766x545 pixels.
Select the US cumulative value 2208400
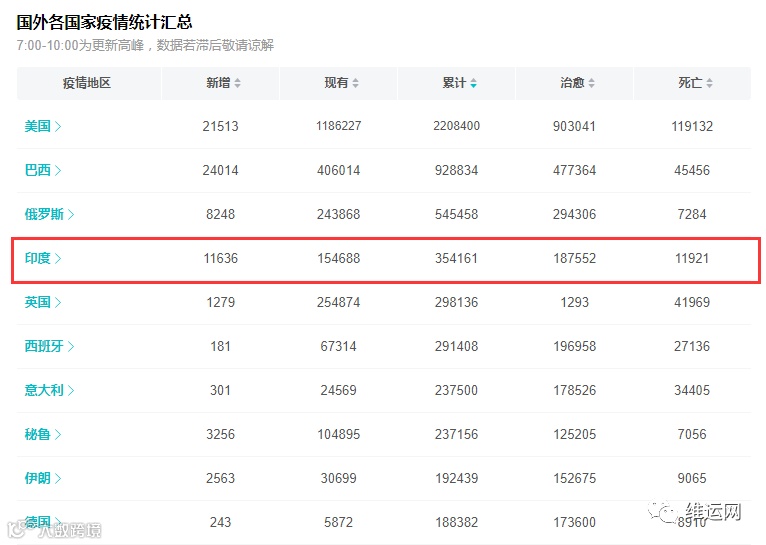click(456, 126)
